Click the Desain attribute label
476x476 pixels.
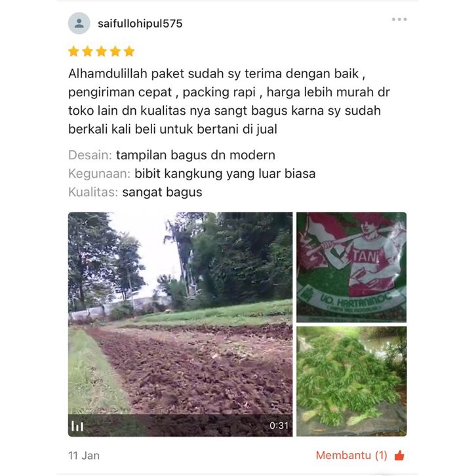[x=90, y=155]
